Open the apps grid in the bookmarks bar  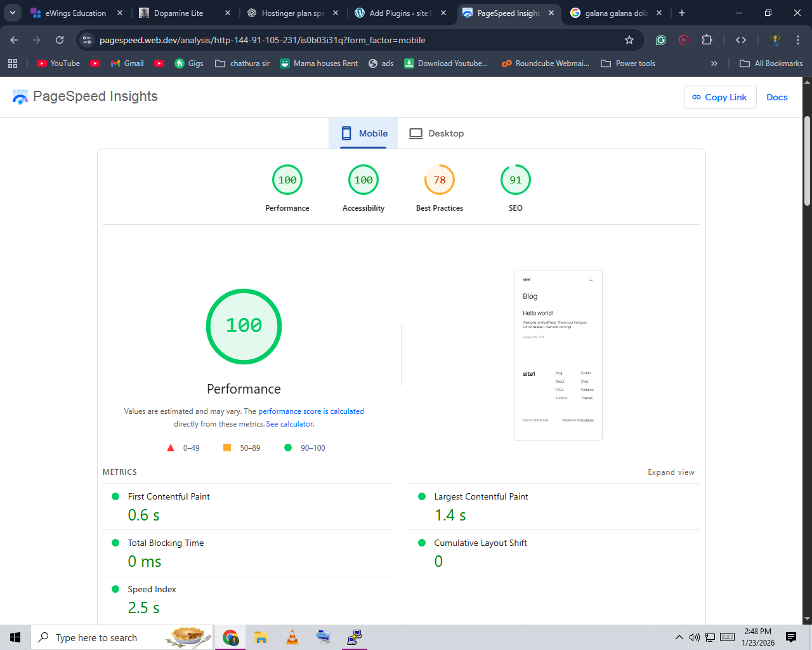coord(13,63)
